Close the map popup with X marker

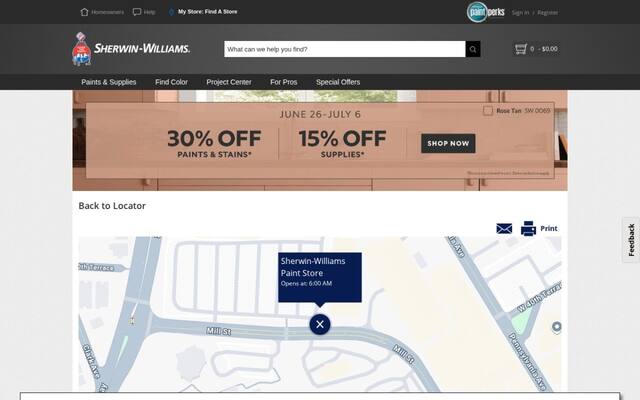point(320,324)
